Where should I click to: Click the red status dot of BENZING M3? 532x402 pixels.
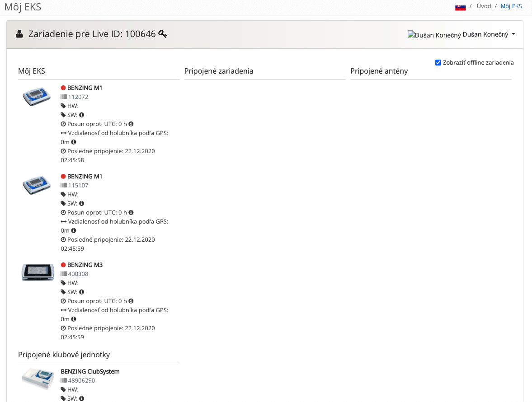pos(63,265)
